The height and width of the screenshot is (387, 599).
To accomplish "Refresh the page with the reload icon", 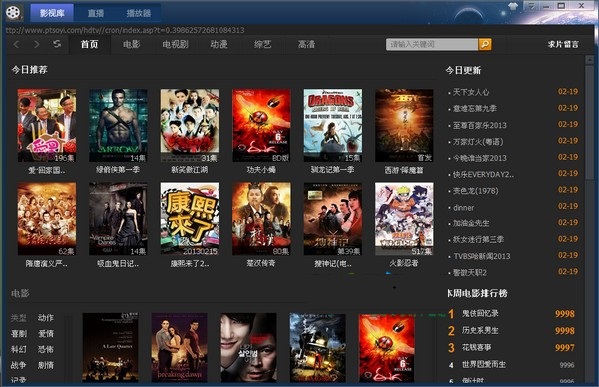I will click(57, 44).
